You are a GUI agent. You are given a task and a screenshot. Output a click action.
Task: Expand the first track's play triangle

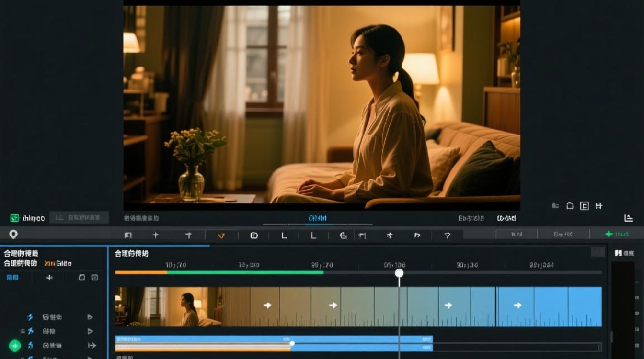tap(90, 317)
